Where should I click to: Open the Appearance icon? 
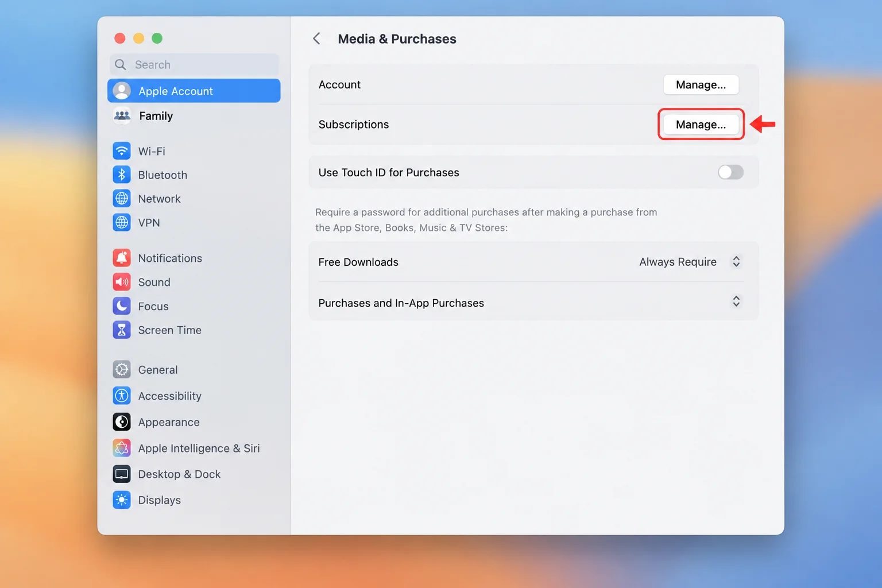[x=122, y=422]
